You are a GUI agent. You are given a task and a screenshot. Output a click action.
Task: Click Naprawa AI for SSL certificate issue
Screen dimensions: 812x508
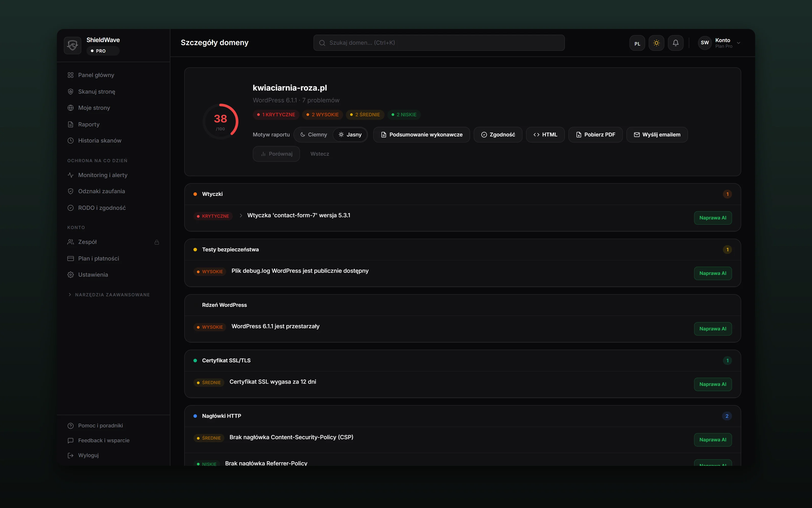(x=713, y=384)
